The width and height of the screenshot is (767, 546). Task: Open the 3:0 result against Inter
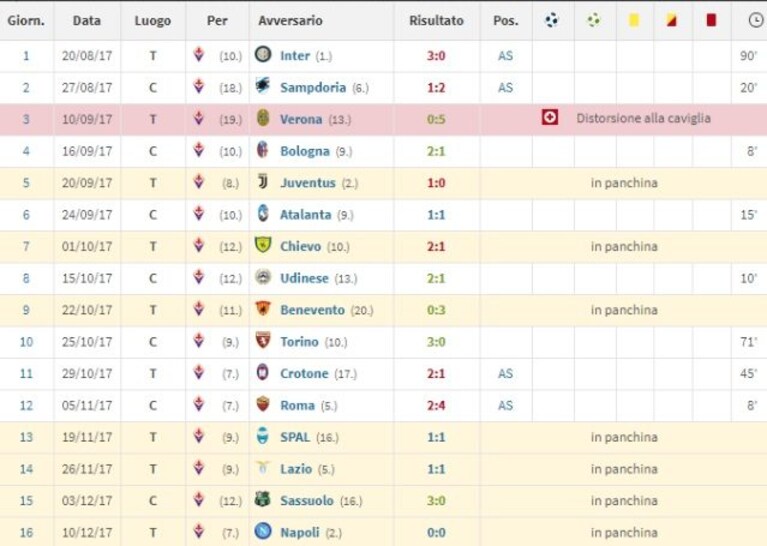point(436,56)
